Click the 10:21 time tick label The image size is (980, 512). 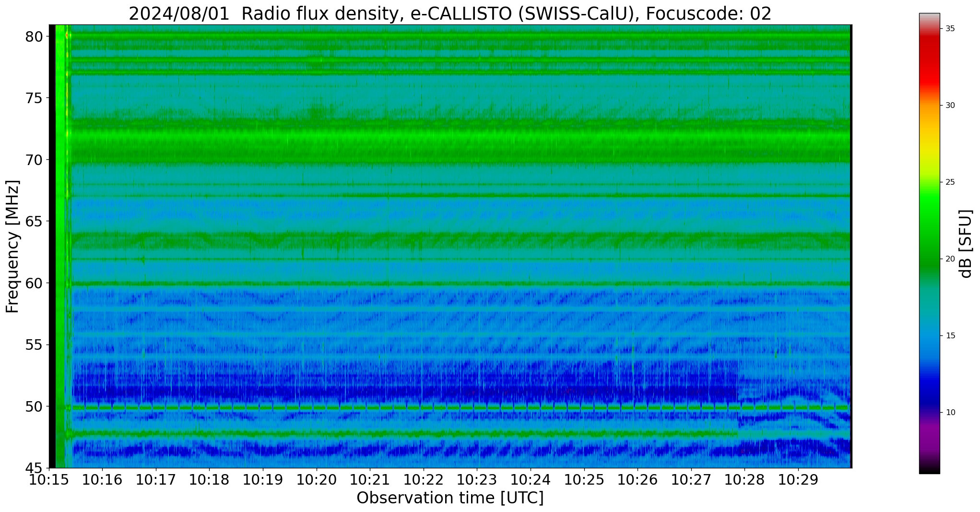(370, 480)
